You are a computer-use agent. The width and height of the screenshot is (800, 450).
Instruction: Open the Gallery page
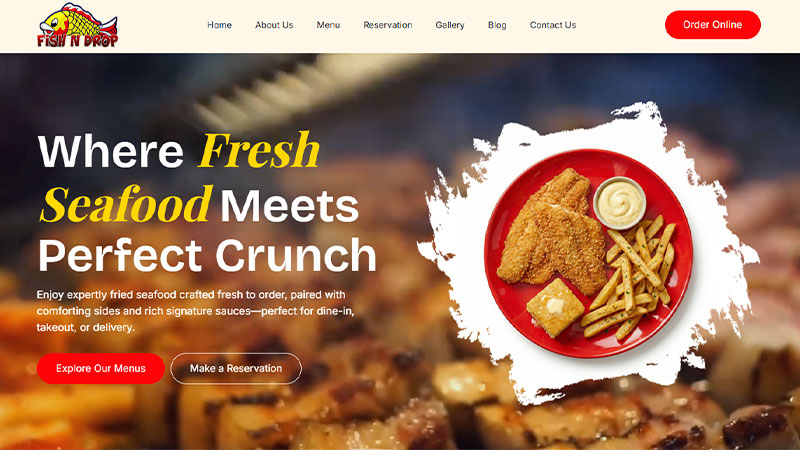click(x=450, y=25)
